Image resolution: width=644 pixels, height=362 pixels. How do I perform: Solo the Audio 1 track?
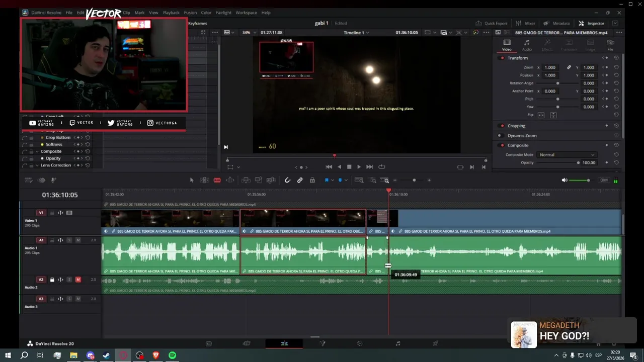click(69, 240)
